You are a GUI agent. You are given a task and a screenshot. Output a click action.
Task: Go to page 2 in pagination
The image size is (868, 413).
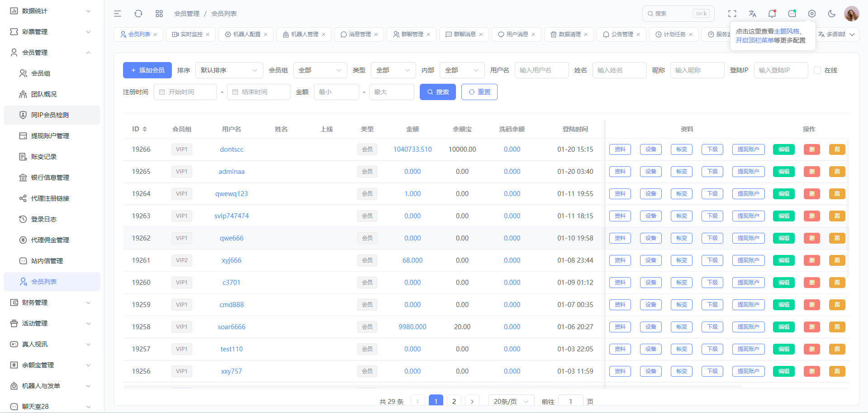pyautogui.click(x=454, y=401)
